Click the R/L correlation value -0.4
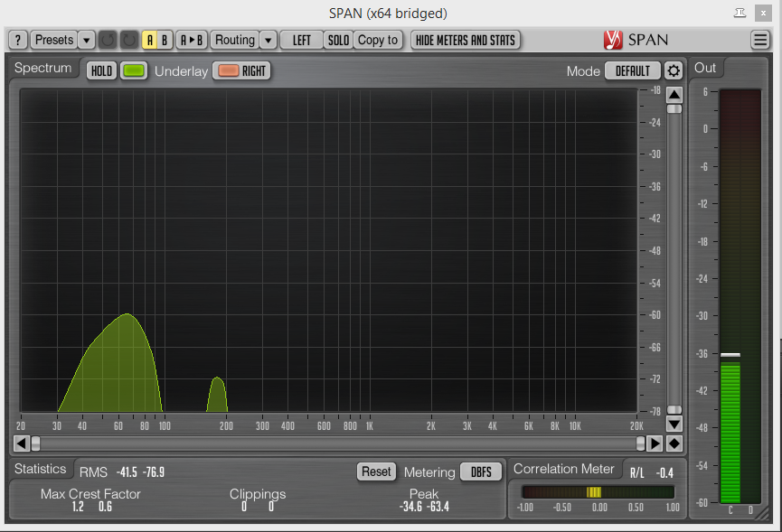This screenshot has height=532, width=782. pyautogui.click(x=664, y=472)
